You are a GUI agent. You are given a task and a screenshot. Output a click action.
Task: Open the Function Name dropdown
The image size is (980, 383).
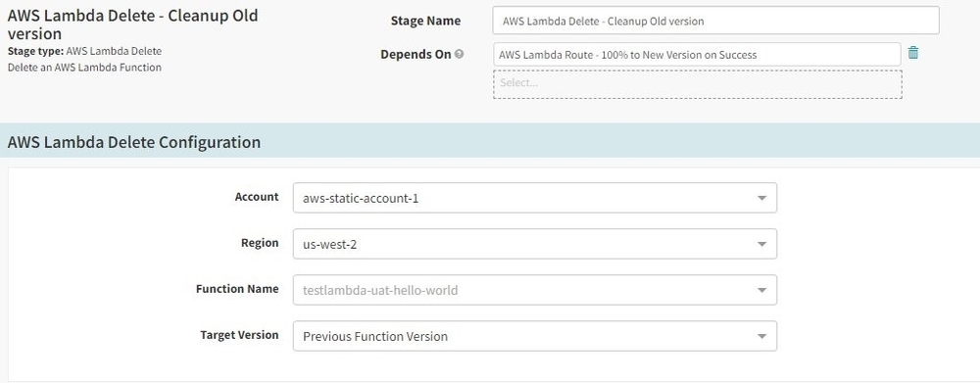click(535, 290)
